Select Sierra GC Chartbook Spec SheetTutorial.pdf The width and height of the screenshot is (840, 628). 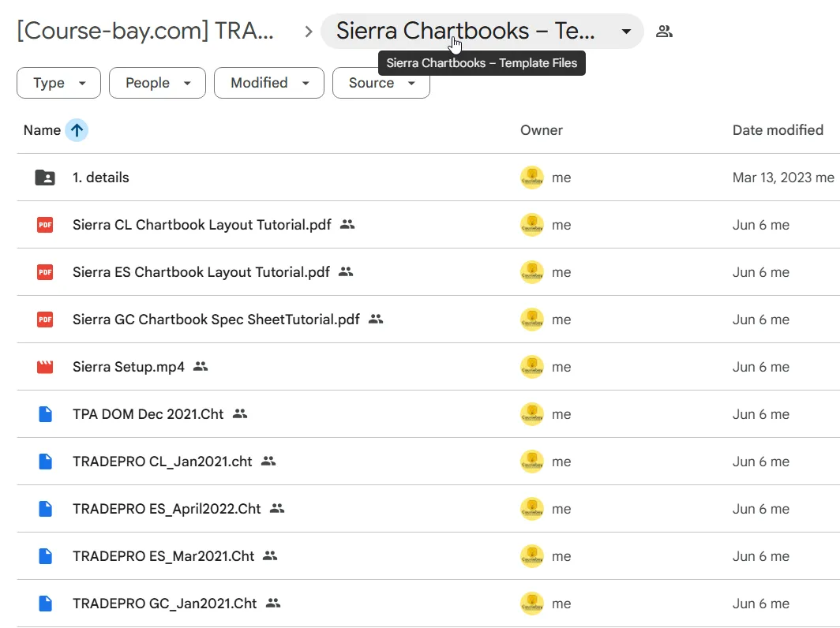point(216,320)
